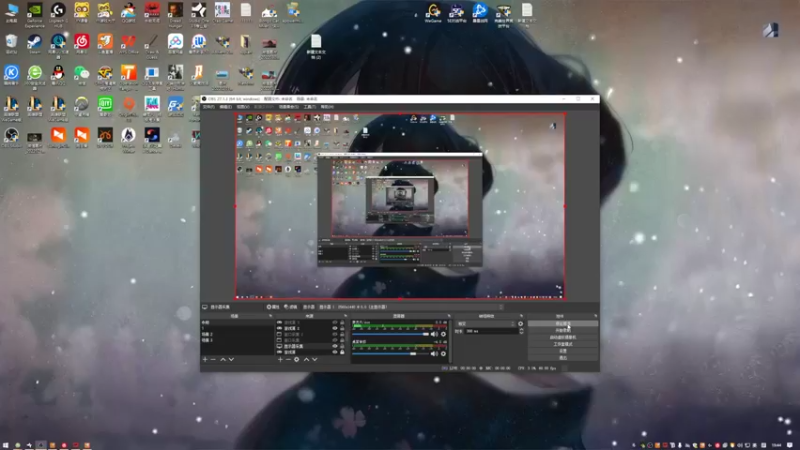This screenshot has height=450, width=800.
Task: Select the display capture source row
Action: (x=310, y=346)
